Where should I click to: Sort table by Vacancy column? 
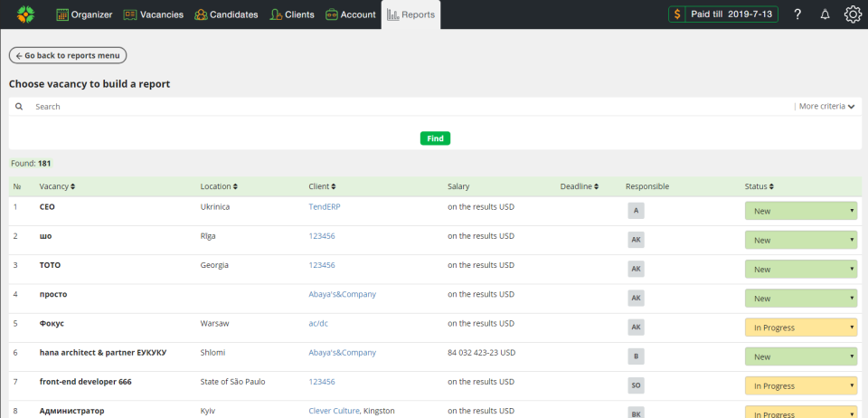coord(57,186)
